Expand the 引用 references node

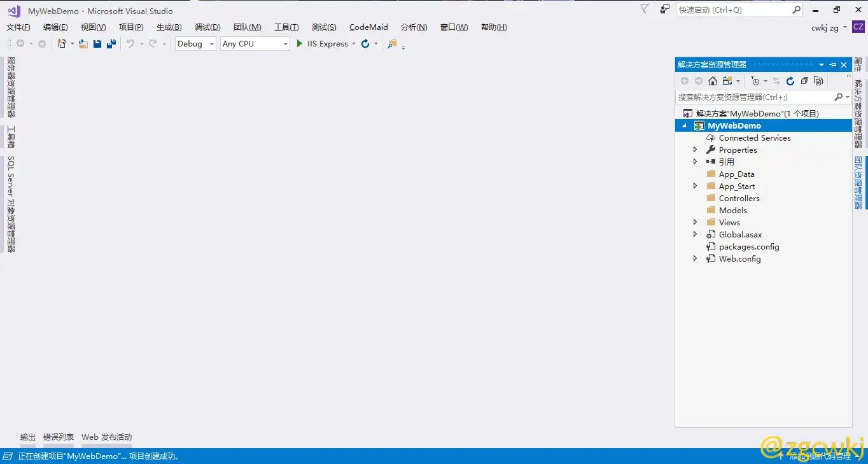[695, 162]
